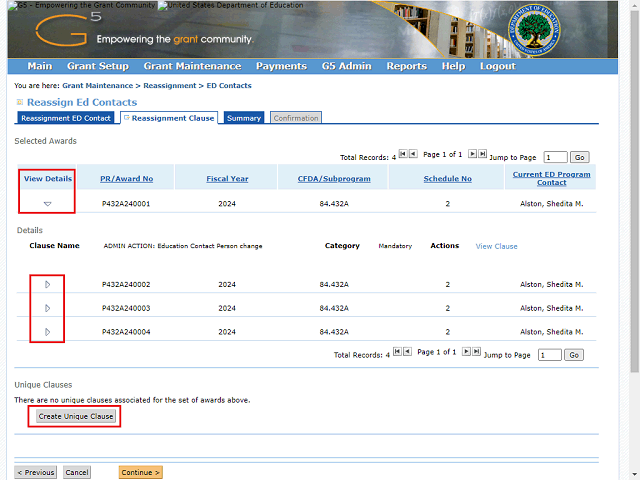Screen dimensions: 640x480
Task: Click next page icon in bottom pagination
Action: point(468,352)
